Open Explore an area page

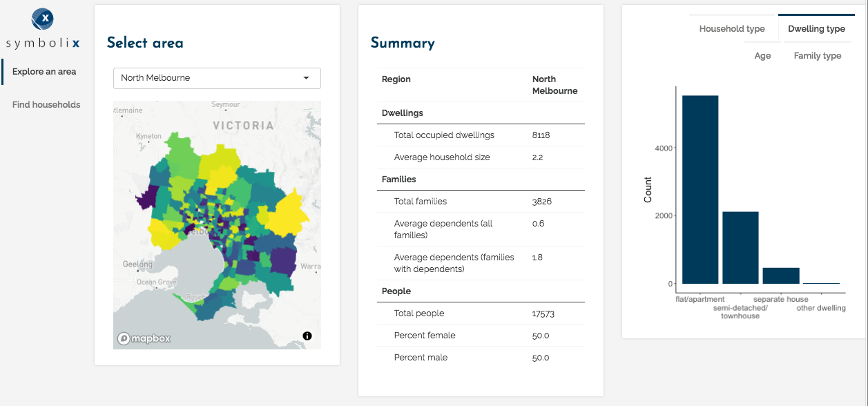[44, 72]
